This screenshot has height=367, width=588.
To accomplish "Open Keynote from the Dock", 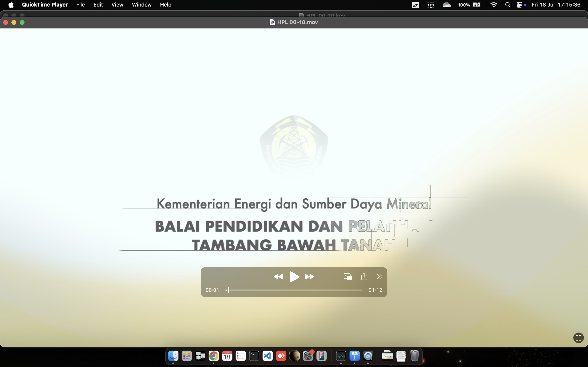I will (354, 356).
